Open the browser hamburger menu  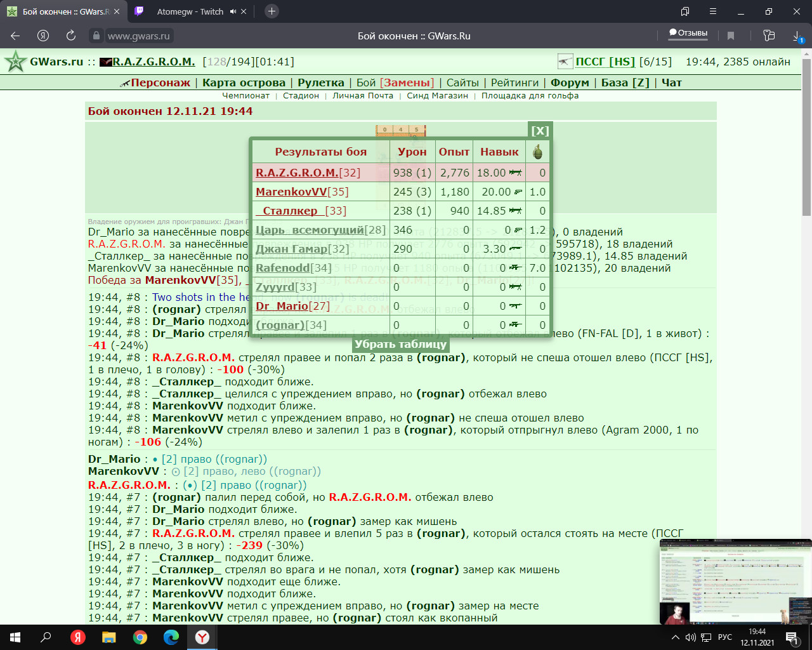click(x=713, y=11)
